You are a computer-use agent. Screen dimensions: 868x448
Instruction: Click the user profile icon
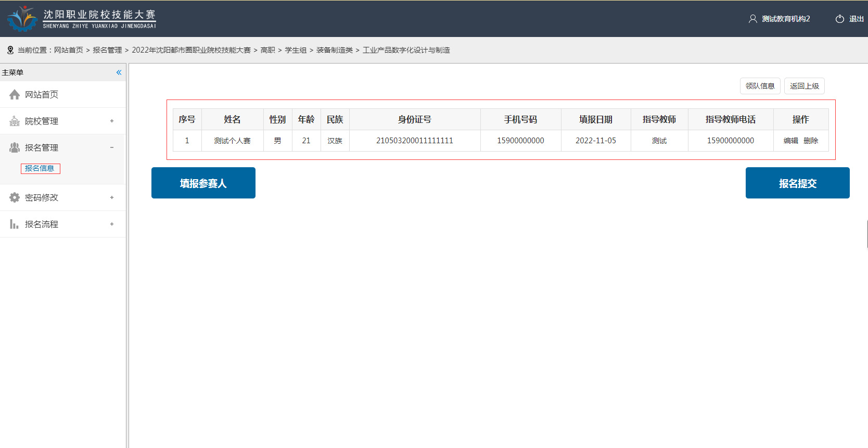click(752, 19)
